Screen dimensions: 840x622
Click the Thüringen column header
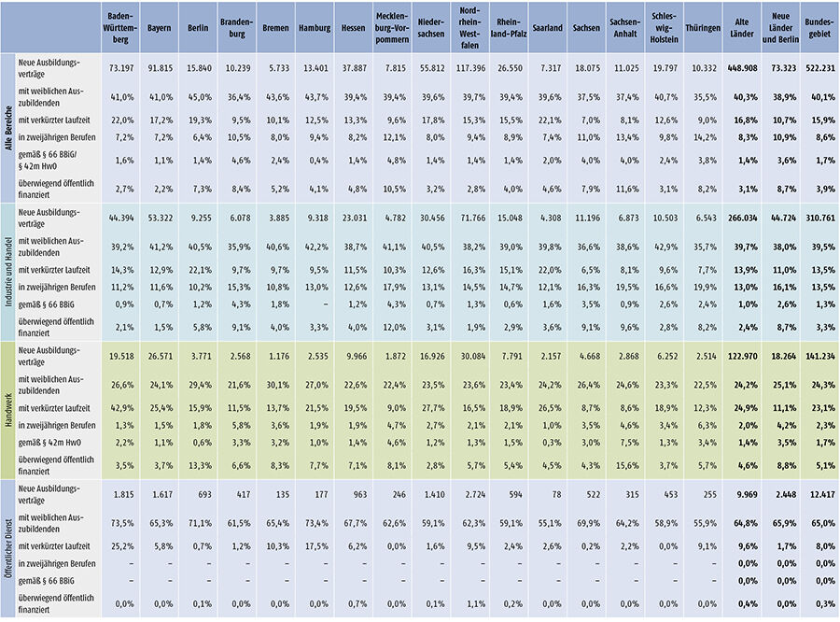(700, 28)
